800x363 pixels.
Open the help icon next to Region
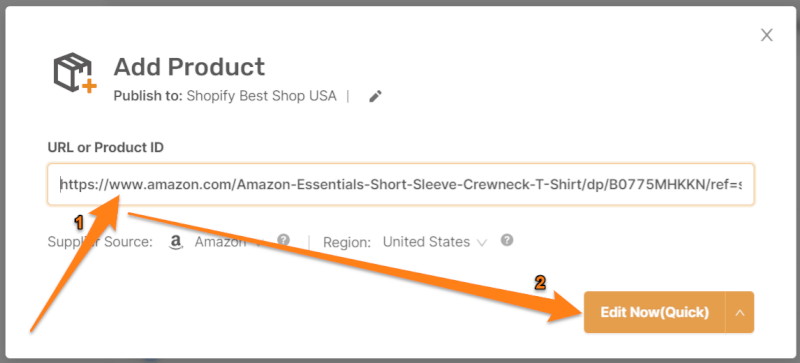[507, 240]
